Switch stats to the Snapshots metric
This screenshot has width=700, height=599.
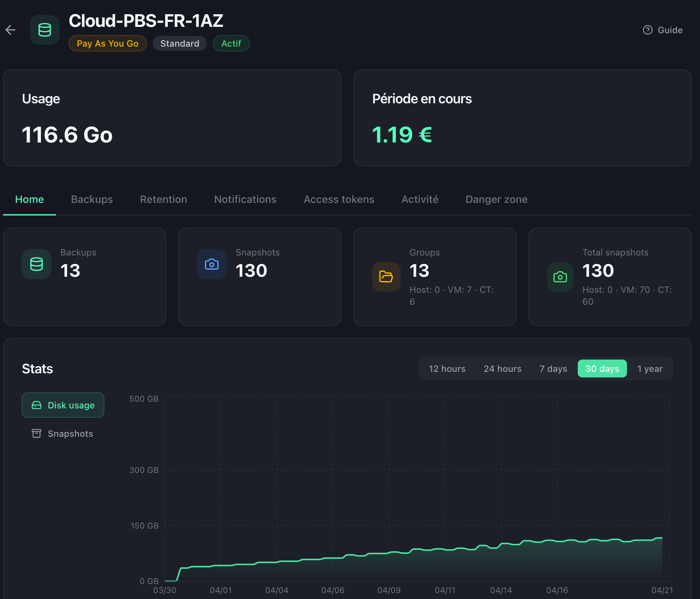click(x=70, y=433)
